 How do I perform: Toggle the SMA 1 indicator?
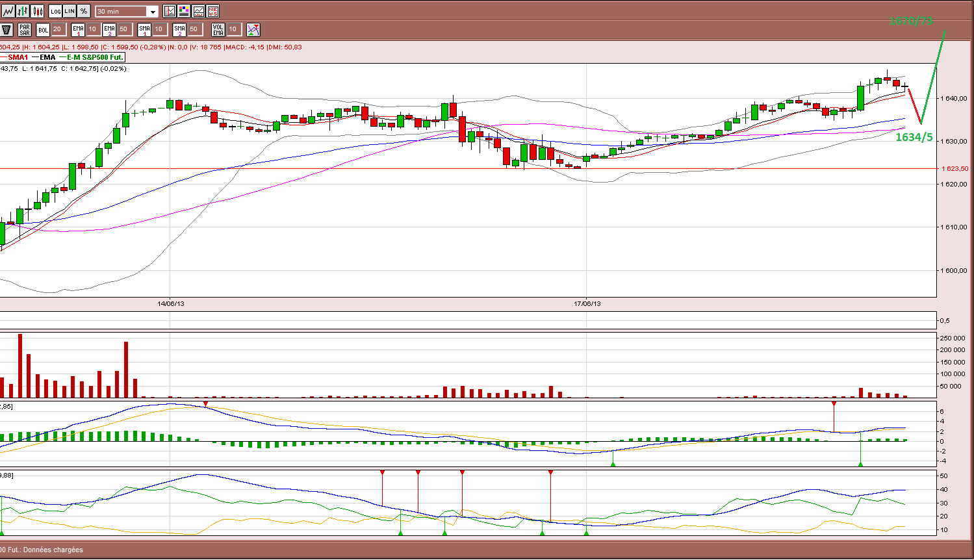144,29
